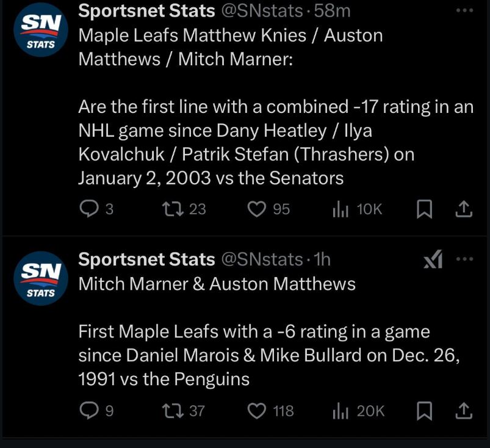The height and width of the screenshot is (448, 490).
Task: Share the combined -17 rating tweet
Action: click(x=464, y=209)
